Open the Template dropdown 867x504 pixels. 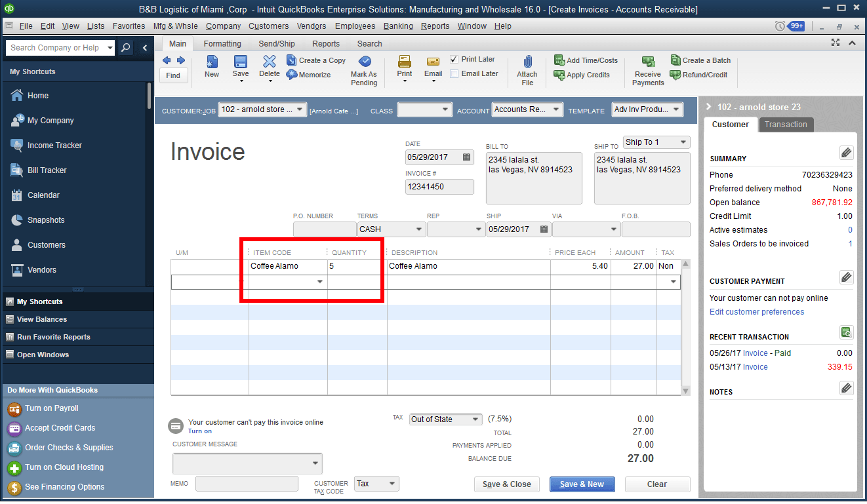coord(676,109)
